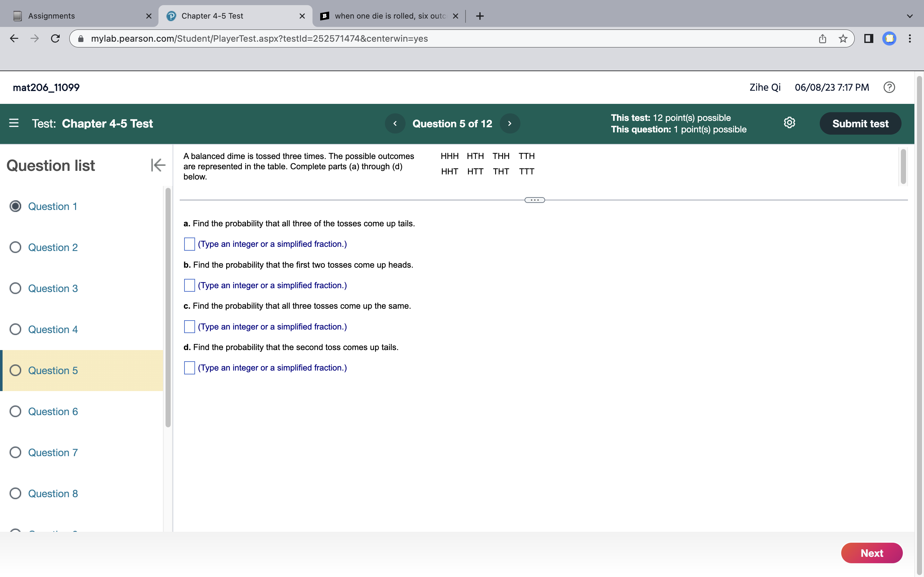Select Question 2 radio button

coord(15,247)
